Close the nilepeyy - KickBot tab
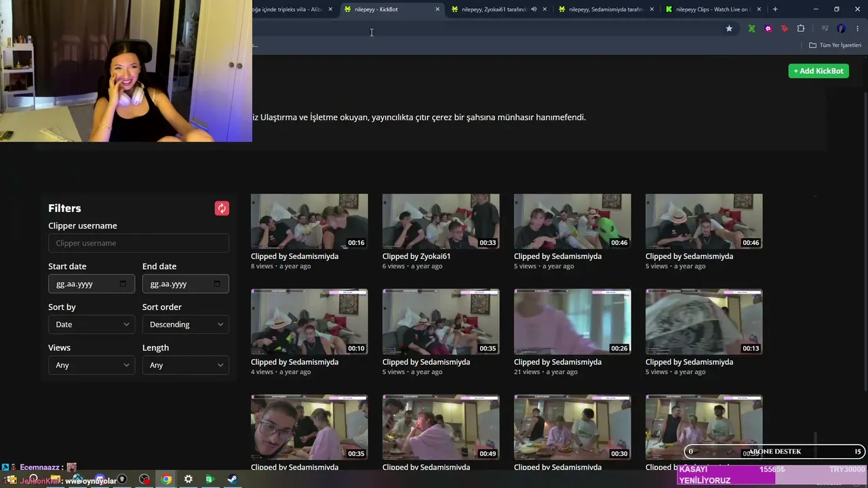 click(x=437, y=9)
